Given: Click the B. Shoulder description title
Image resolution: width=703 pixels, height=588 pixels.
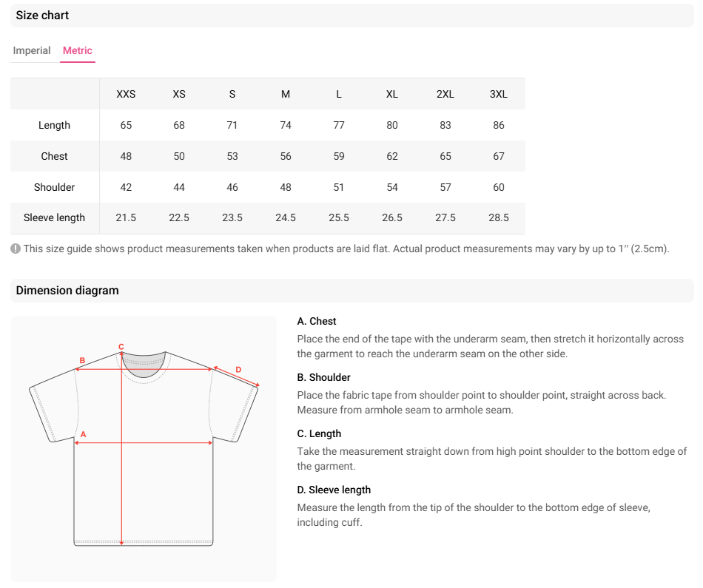Looking at the screenshot, I should coord(323,377).
